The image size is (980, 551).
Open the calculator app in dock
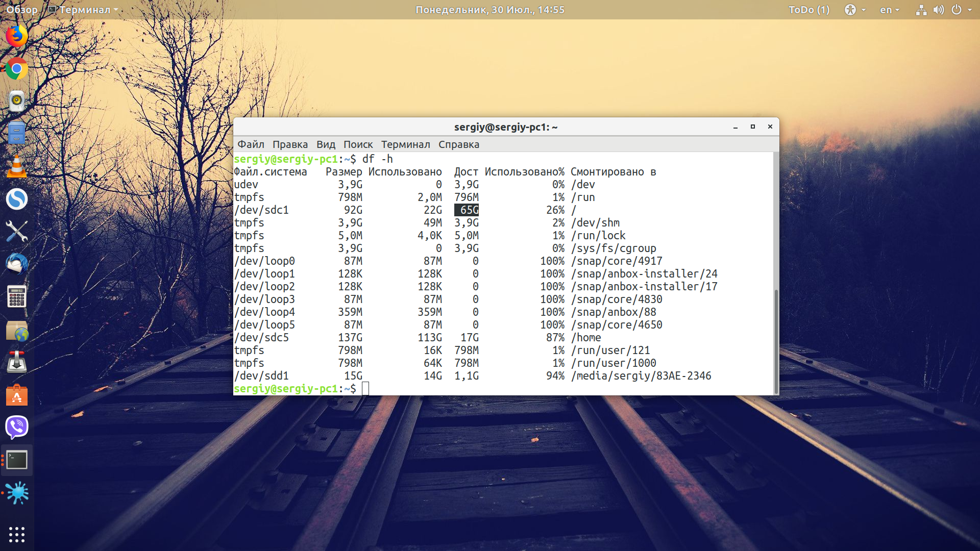pyautogui.click(x=17, y=296)
